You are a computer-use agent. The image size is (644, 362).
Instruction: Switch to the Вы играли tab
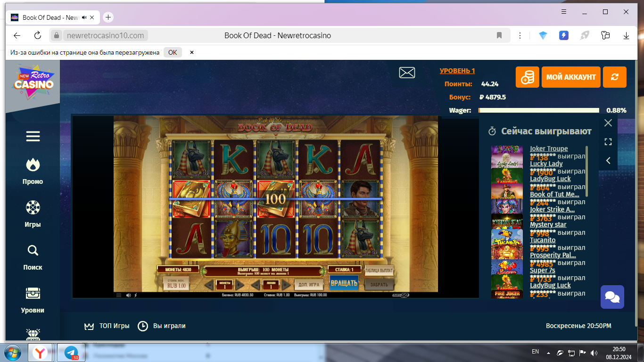[161, 326]
